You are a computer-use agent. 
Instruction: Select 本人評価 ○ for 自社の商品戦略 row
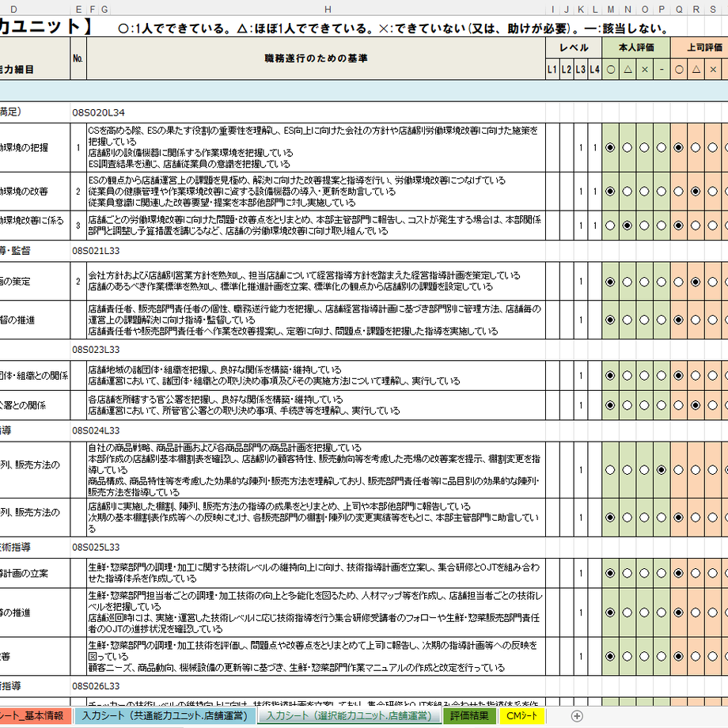click(x=610, y=470)
